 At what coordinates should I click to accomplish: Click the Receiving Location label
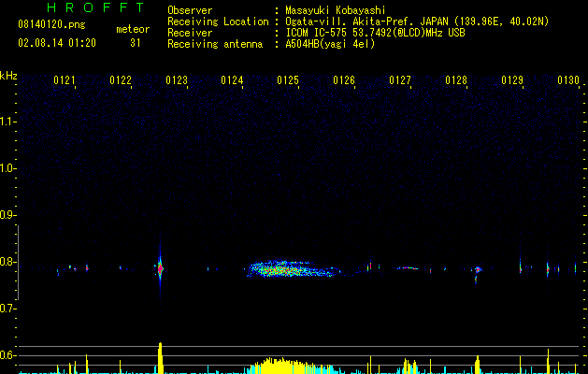[218, 22]
